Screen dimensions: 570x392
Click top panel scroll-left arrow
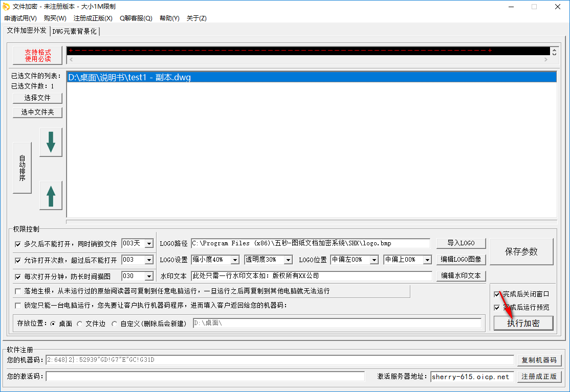[x=71, y=59]
